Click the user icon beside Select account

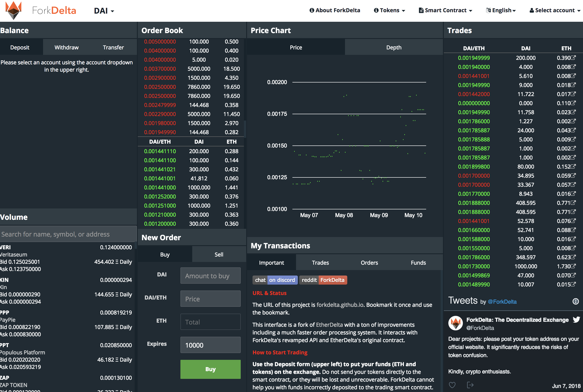pos(532,10)
